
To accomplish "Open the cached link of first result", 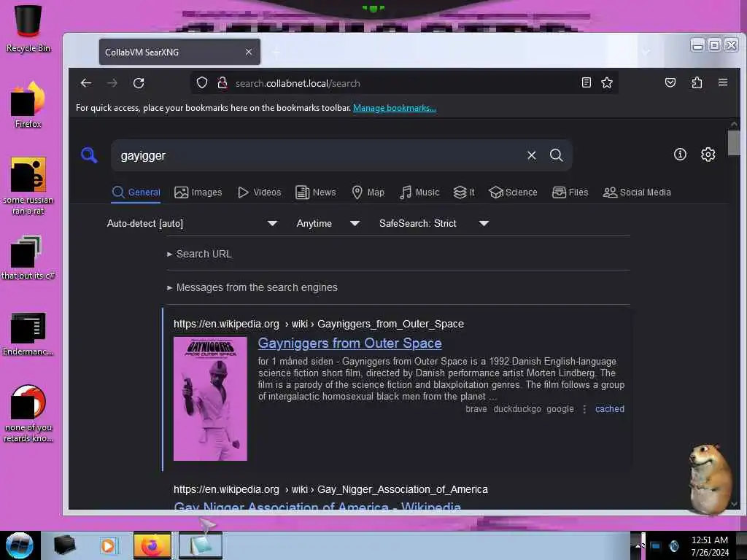I will (x=609, y=409).
